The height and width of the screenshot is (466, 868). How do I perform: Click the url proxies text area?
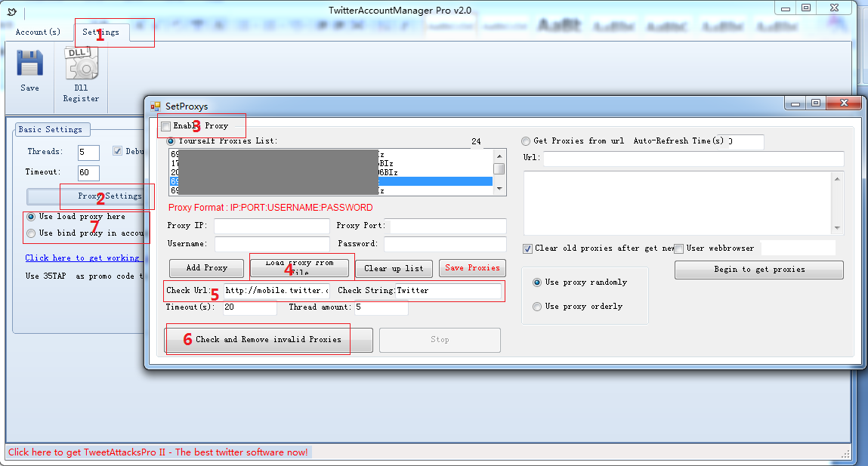click(x=678, y=203)
